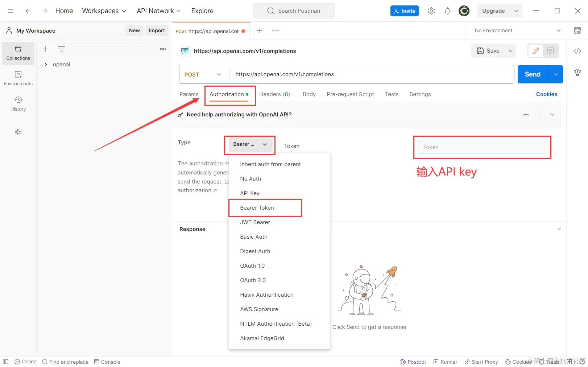This screenshot has width=588, height=367.
Task: Open more options in authorization help banner
Action: (526, 115)
